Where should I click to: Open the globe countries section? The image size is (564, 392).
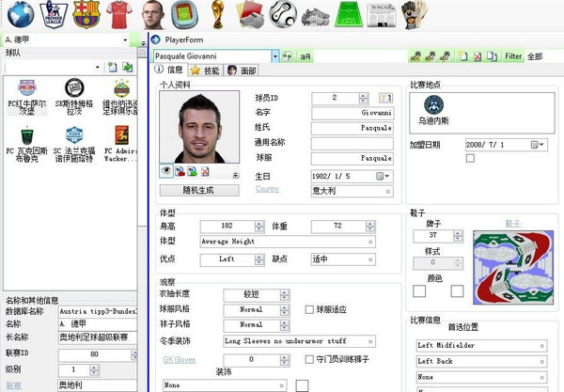coord(21,15)
